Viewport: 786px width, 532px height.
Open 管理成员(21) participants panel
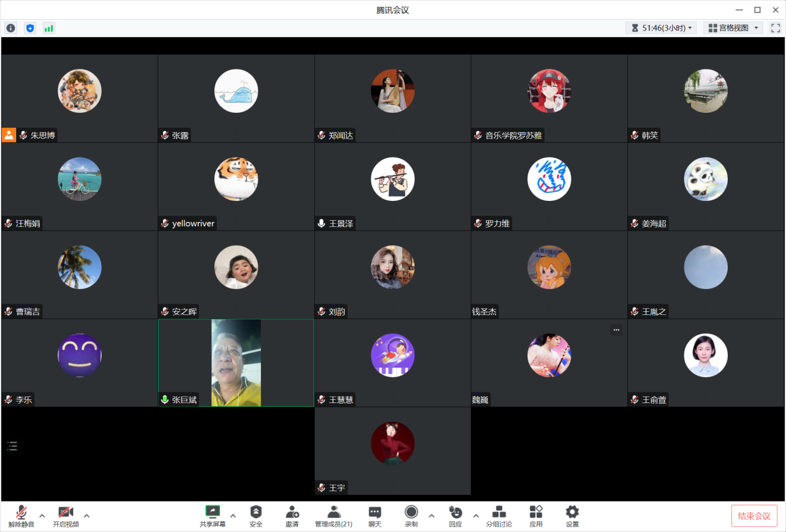(x=333, y=515)
